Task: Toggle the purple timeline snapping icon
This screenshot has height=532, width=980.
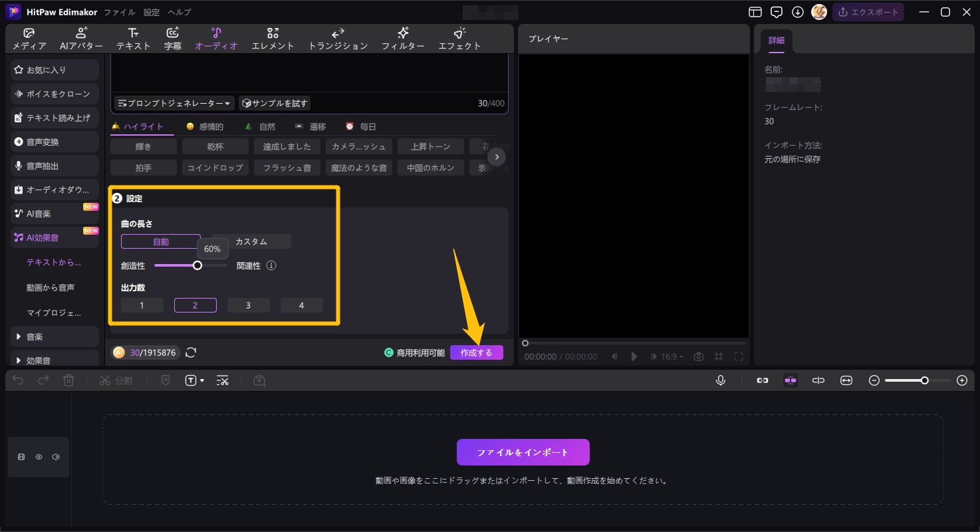Action: point(791,380)
